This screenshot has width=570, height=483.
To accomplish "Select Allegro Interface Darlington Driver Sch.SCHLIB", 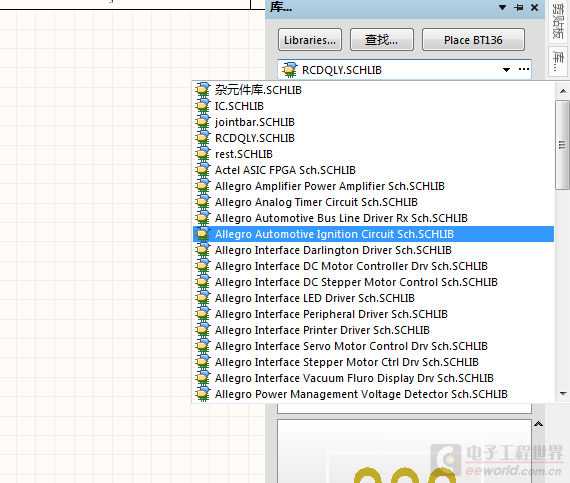I will click(x=373, y=250).
